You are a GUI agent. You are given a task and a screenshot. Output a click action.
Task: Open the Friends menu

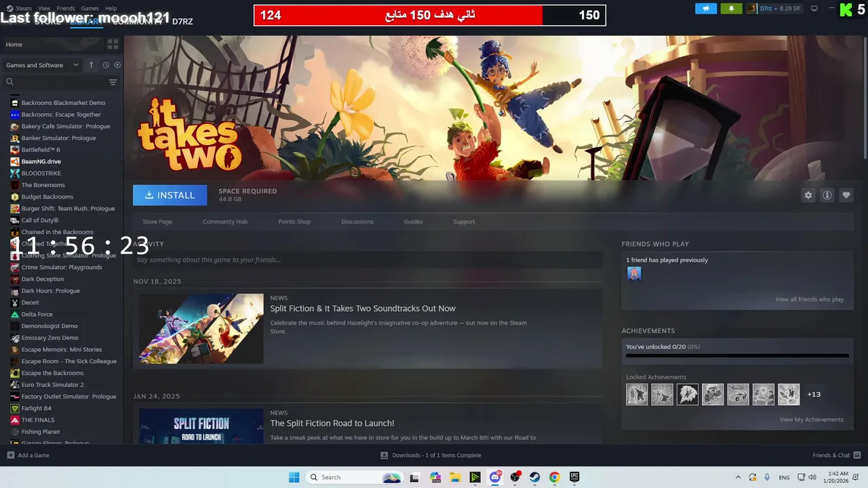click(66, 8)
